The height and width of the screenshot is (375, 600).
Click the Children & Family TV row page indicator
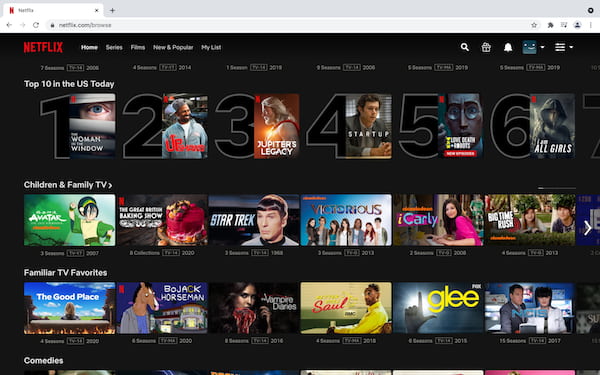(x=557, y=188)
